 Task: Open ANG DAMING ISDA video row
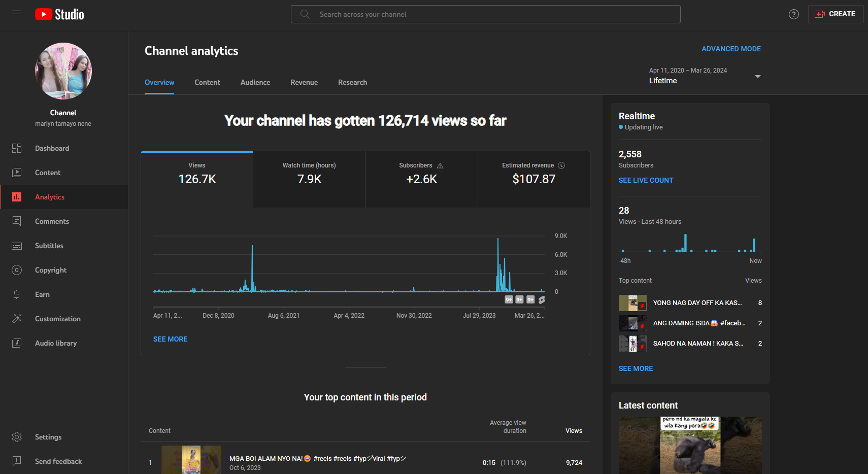click(x=690, y=323)
